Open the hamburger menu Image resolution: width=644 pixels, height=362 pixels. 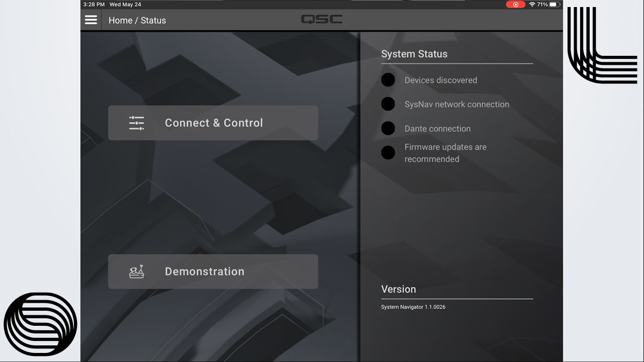click(x=91, y=20)
